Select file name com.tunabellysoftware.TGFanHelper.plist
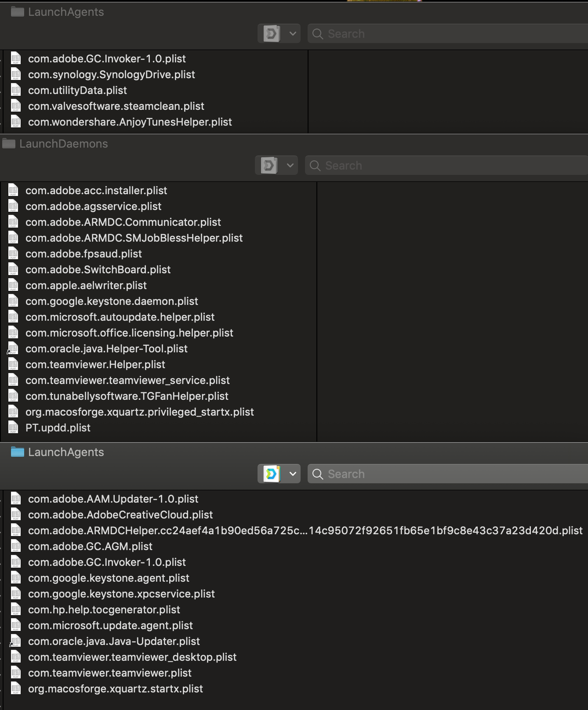 pos(127,396)
